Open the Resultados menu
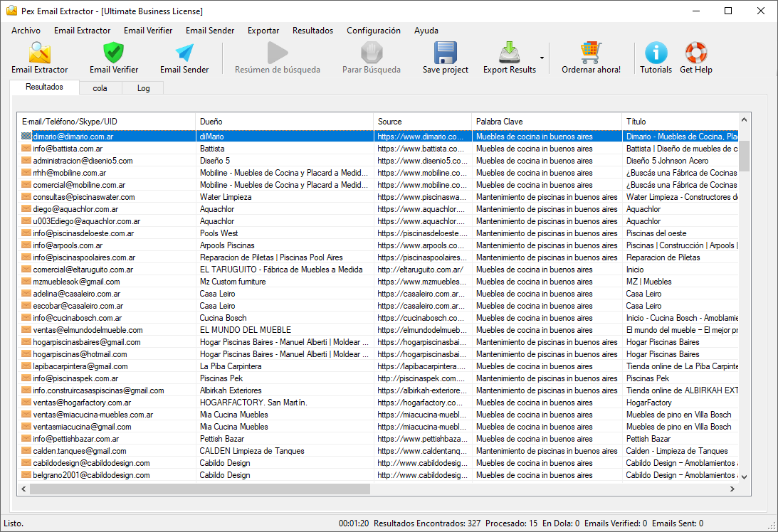 click(x=312, y=31)
